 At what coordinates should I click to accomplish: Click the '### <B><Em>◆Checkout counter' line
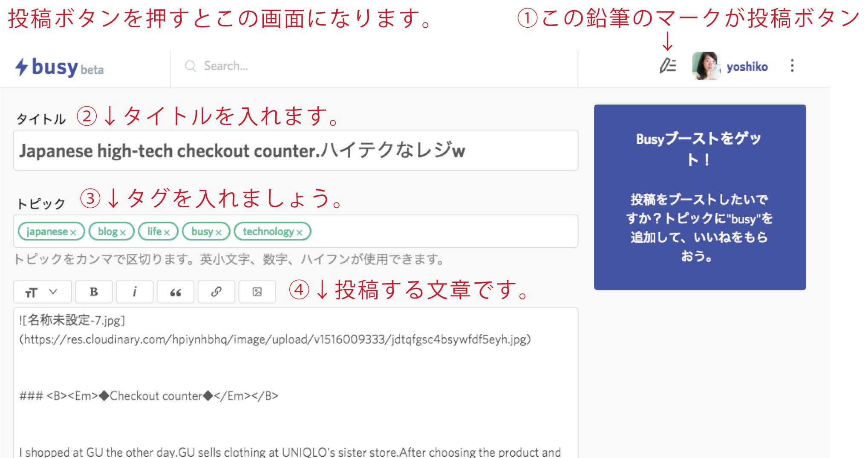click(x=149, y=396)
